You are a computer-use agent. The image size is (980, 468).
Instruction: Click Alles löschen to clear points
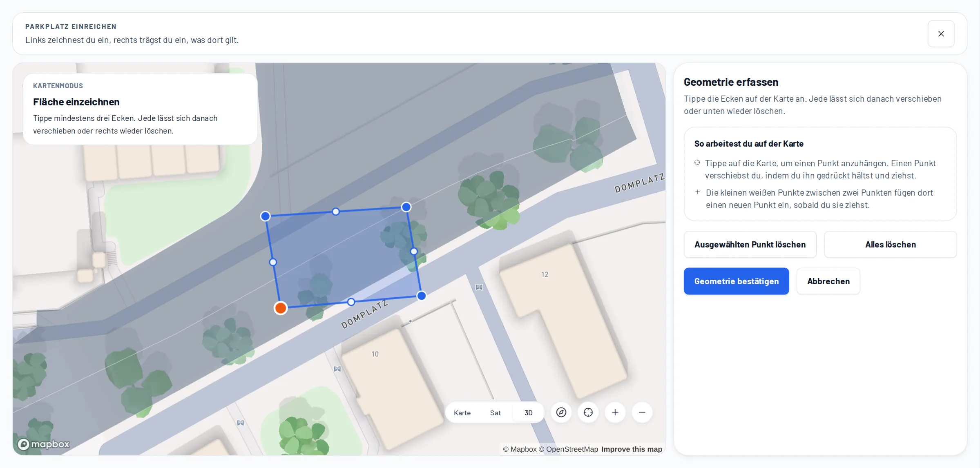[x=891, y=245]
